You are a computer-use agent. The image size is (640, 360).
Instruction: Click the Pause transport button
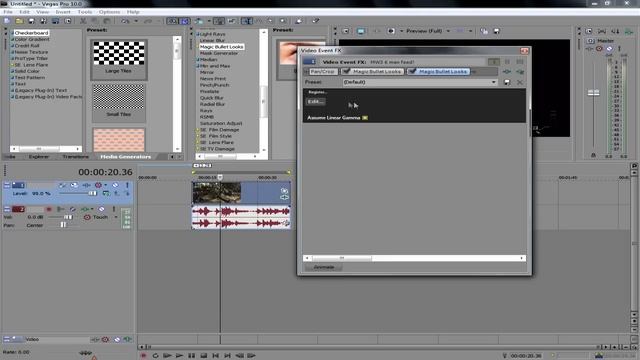click(191, 356)
